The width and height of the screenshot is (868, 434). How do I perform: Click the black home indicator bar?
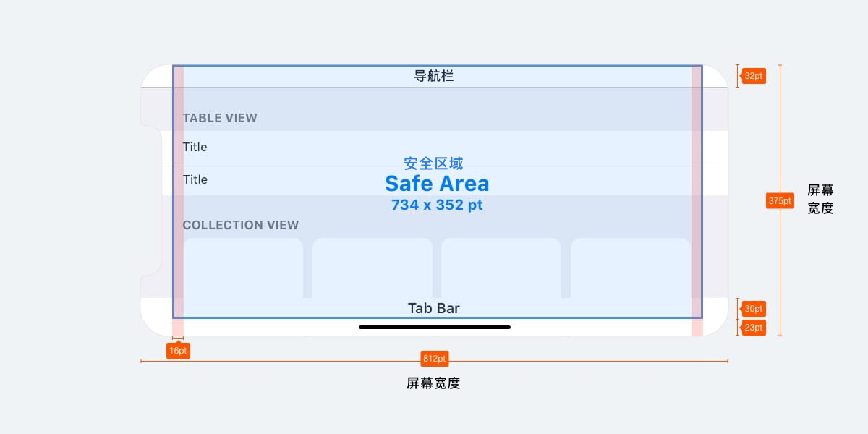click(435, 327)
